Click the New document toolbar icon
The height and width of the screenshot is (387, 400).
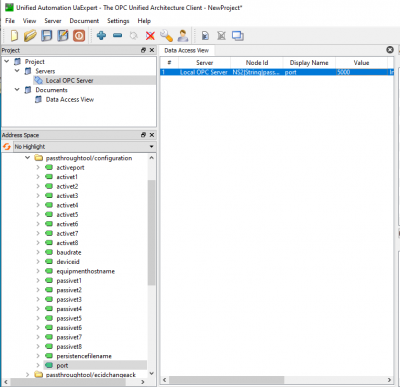tap(14, 36)
